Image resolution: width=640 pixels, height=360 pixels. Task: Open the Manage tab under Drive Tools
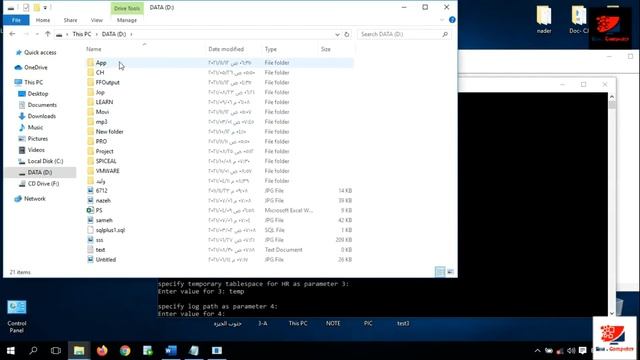(x=127, y=20)
